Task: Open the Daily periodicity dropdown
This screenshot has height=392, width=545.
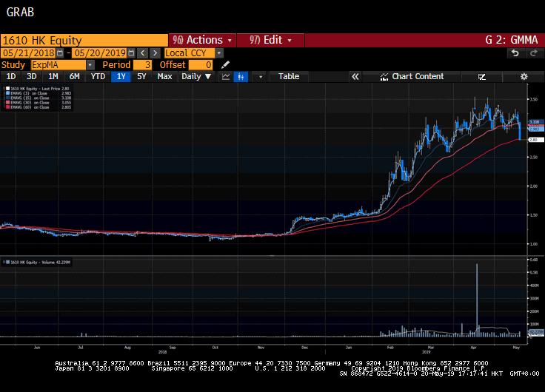Action: (x=196, y=77)
